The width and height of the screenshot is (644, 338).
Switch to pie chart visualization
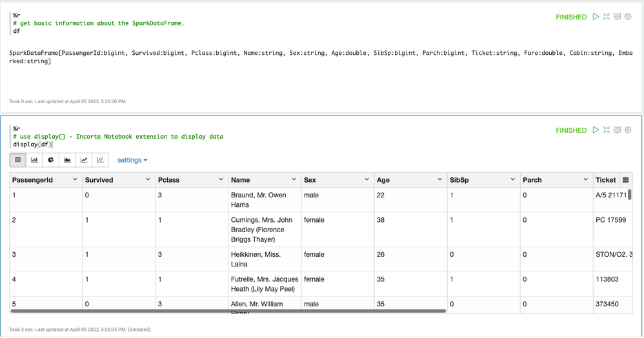click(x=51, y=160)
